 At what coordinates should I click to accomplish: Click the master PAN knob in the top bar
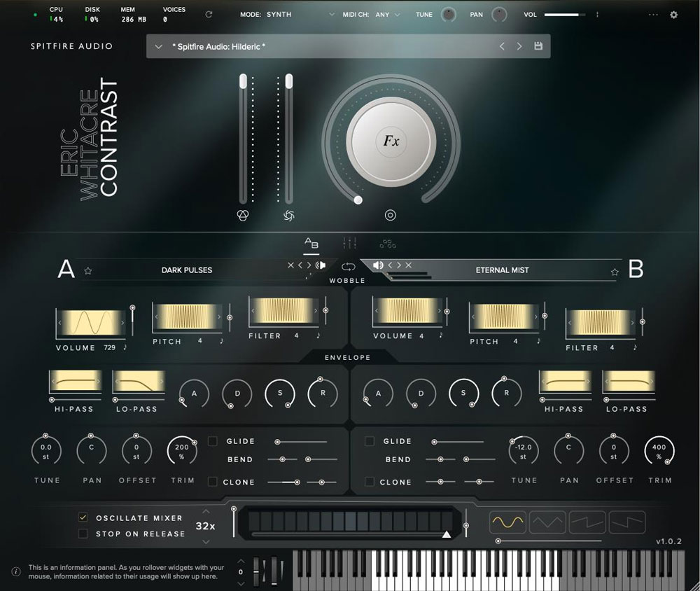[499, 15]
